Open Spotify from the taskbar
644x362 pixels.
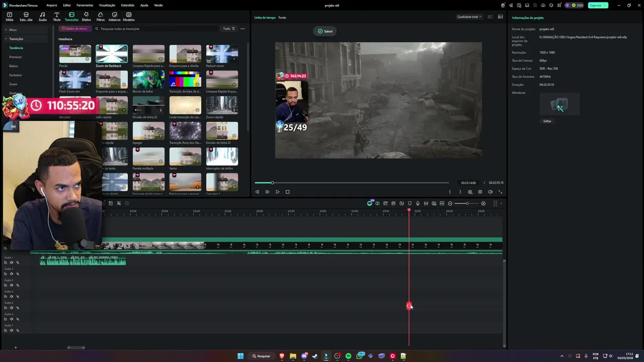(x=348, y=356)
